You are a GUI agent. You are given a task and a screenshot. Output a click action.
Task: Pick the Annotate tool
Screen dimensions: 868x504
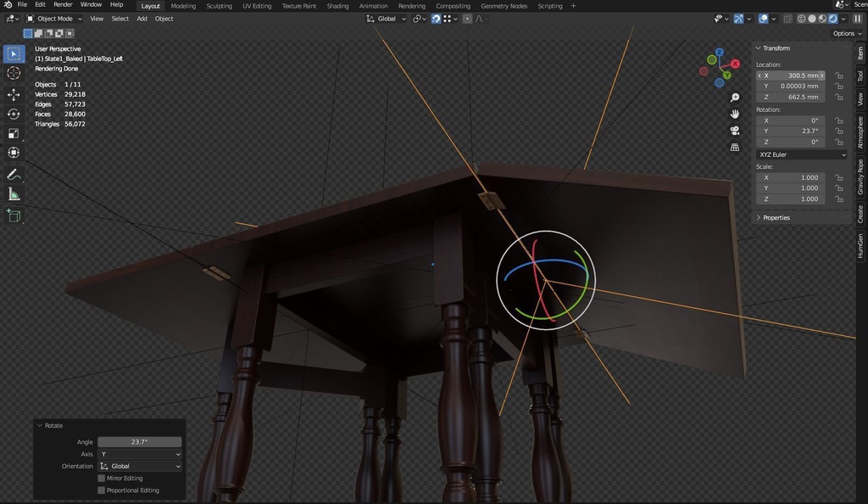14,174
